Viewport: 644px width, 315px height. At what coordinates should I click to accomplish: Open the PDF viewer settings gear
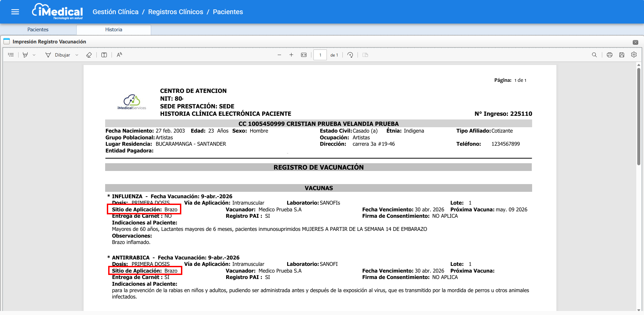point(634,55)
